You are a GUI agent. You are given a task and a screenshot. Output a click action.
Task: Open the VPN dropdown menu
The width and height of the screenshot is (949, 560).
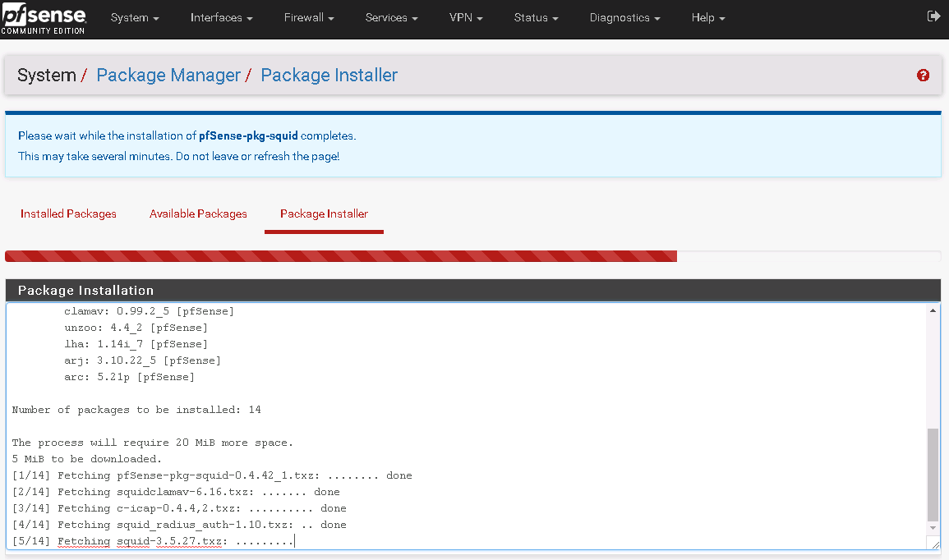[x=466, y=17]
